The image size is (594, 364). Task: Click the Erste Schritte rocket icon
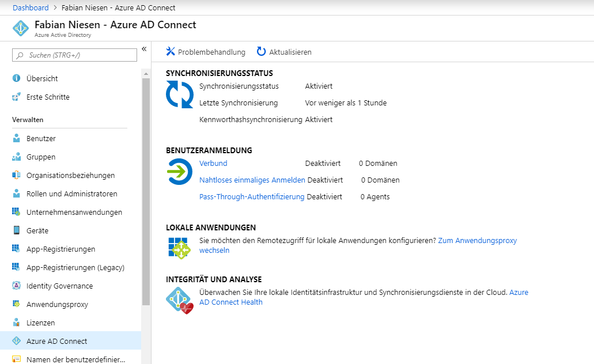click(x=16, y=97)
